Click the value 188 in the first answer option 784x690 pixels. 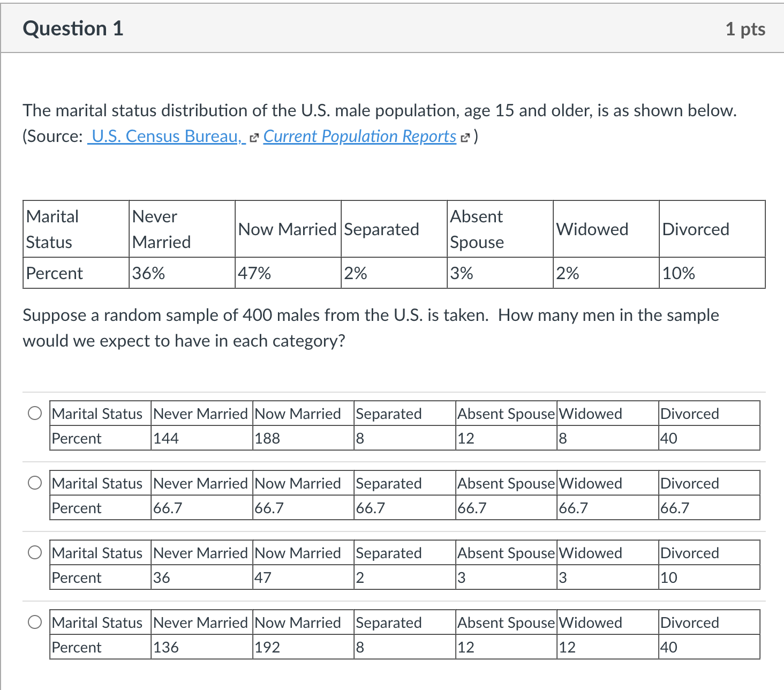point(267,438)
